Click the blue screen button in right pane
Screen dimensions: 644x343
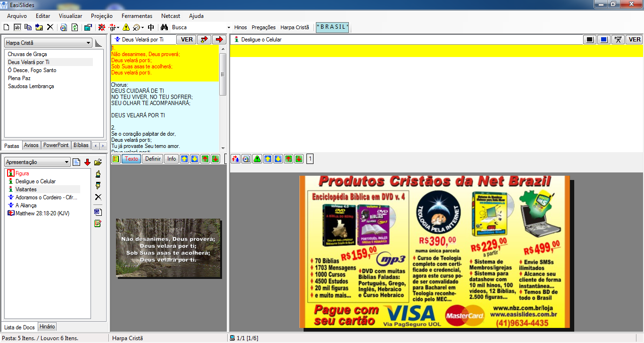(x=603, y=40)
